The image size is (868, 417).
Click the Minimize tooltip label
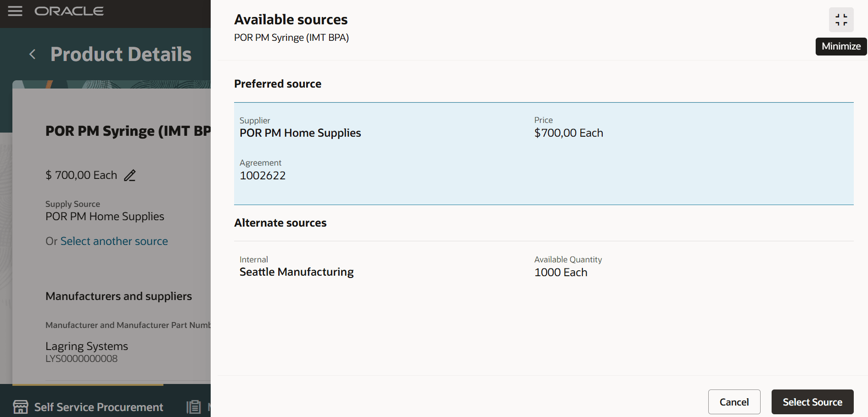pos(840,46)
